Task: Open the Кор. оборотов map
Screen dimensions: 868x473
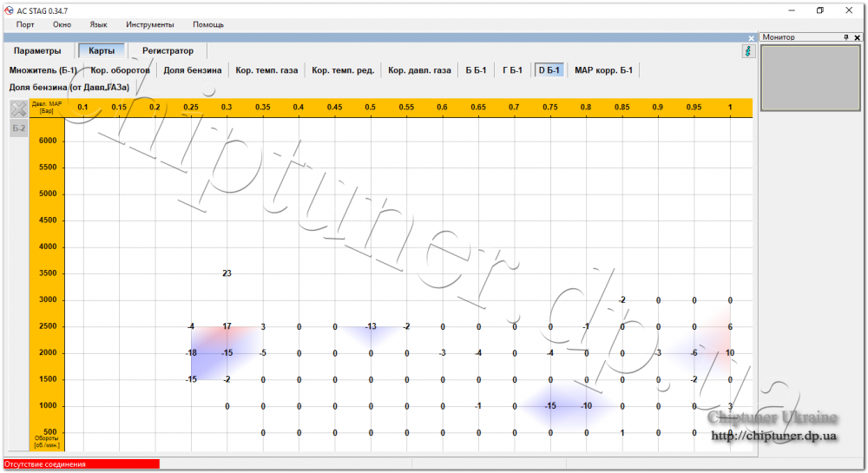Action: (120, 70)
